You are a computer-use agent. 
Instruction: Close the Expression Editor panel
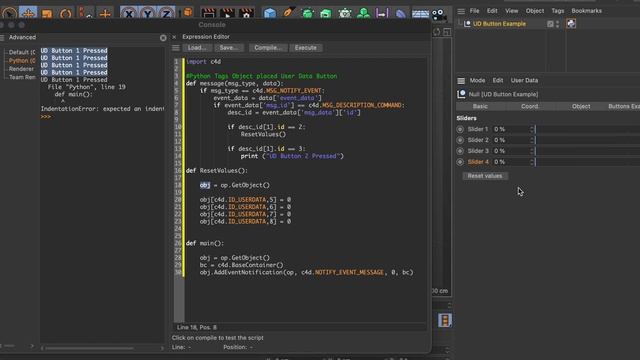[x=174, y=37]
